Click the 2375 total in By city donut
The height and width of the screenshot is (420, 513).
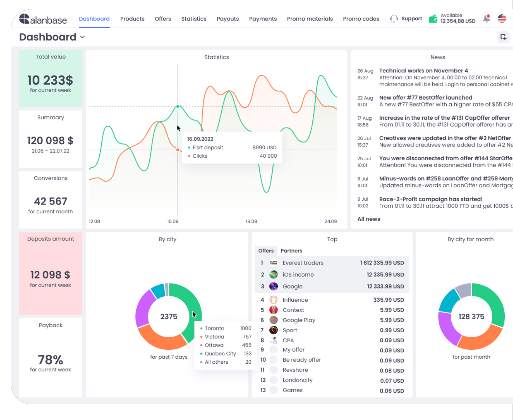click(169, 316)
